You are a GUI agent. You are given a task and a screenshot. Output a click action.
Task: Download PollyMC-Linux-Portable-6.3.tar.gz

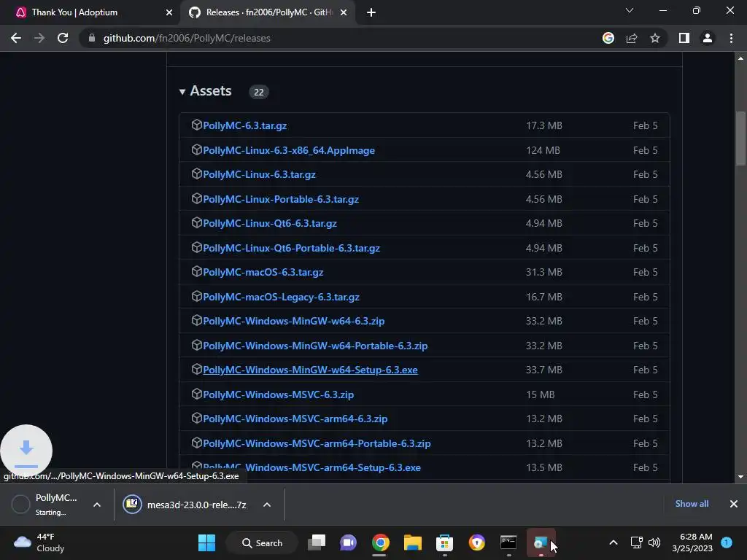[x=281, y=200]
